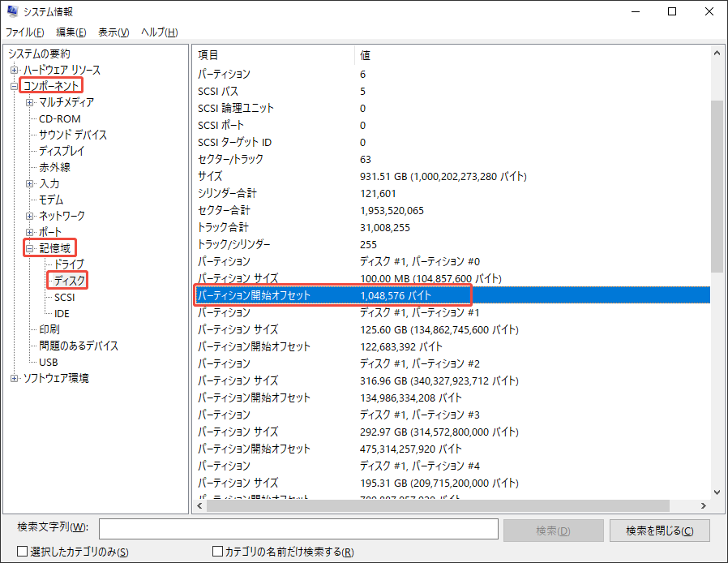Select the 475,314,257,920 バイト offset row

(x=452, y=449)
